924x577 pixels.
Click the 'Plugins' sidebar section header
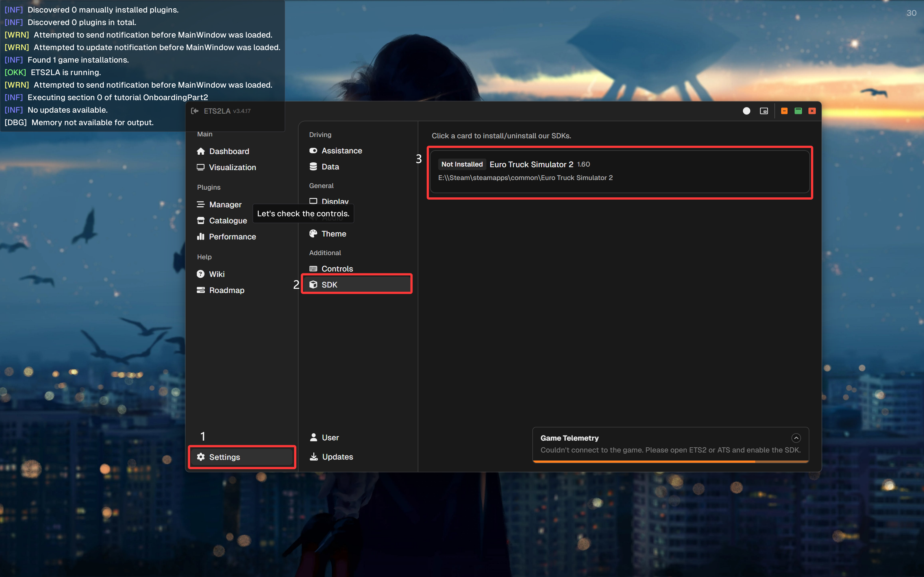(209, 187)
